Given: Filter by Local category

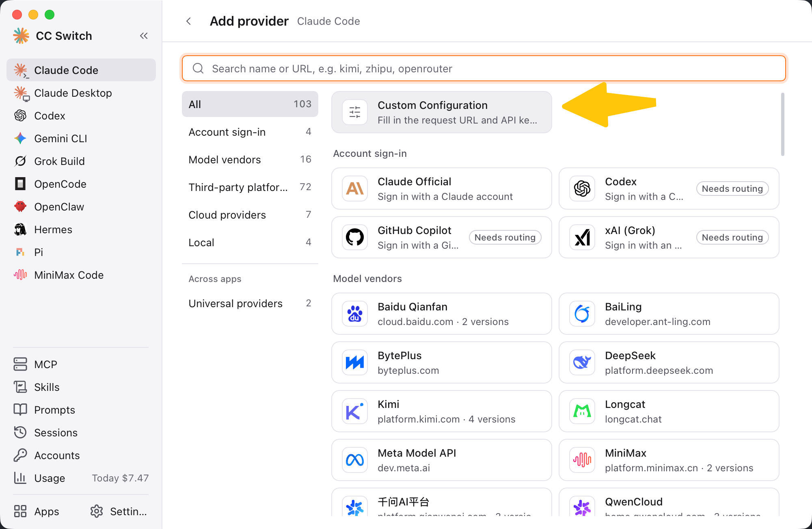Looking at the screenshot, I should click(x=250, y=243).
